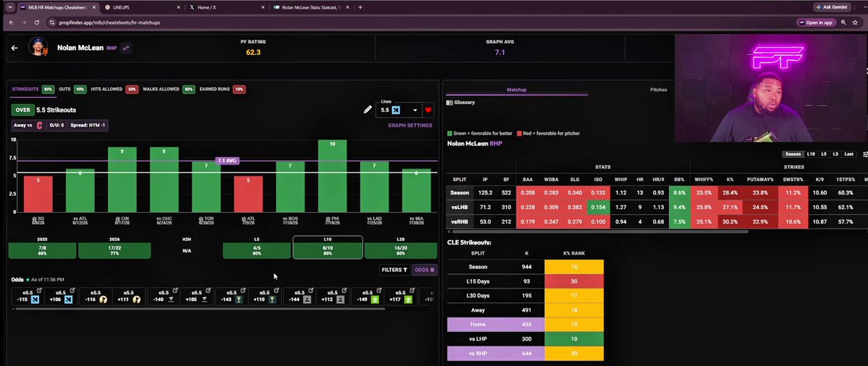
Task: Open the Glossary link
Action: (461, 103)
